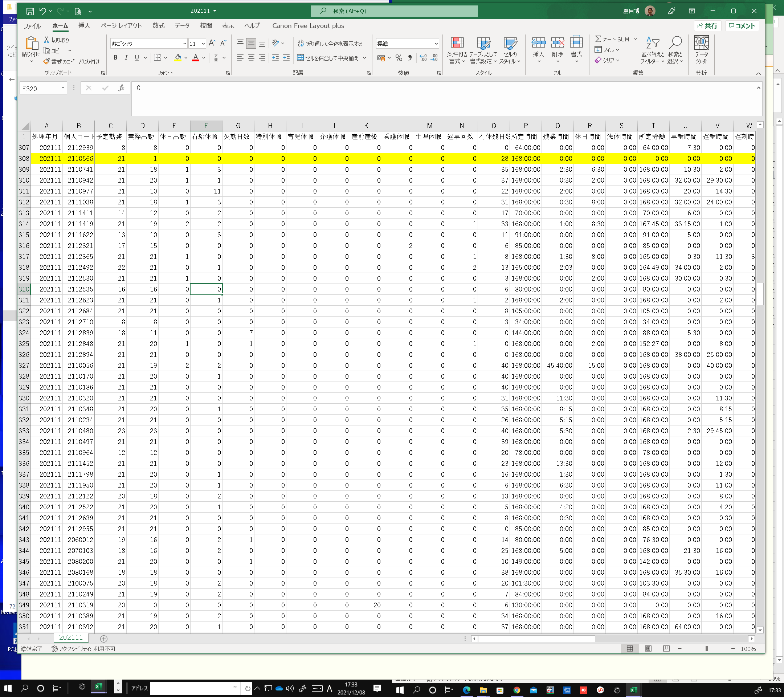Toggle Bold formatting

tap(115, 58)
